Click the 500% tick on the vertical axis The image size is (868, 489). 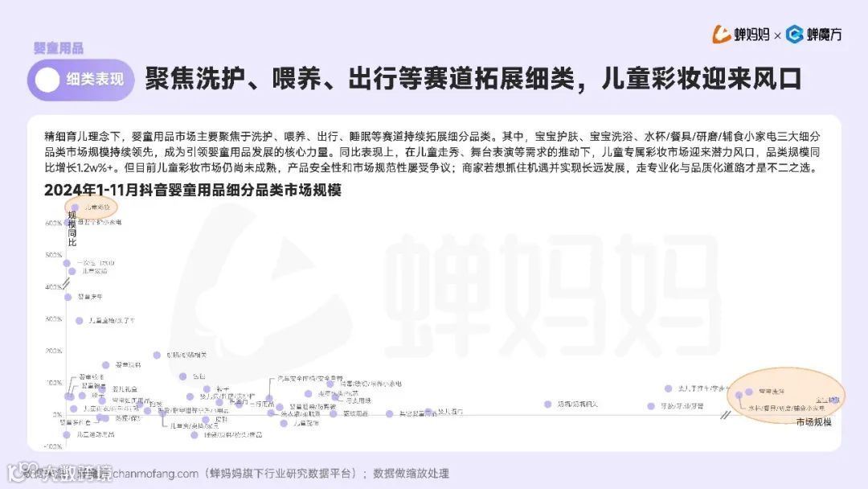(x=53, y=255)
